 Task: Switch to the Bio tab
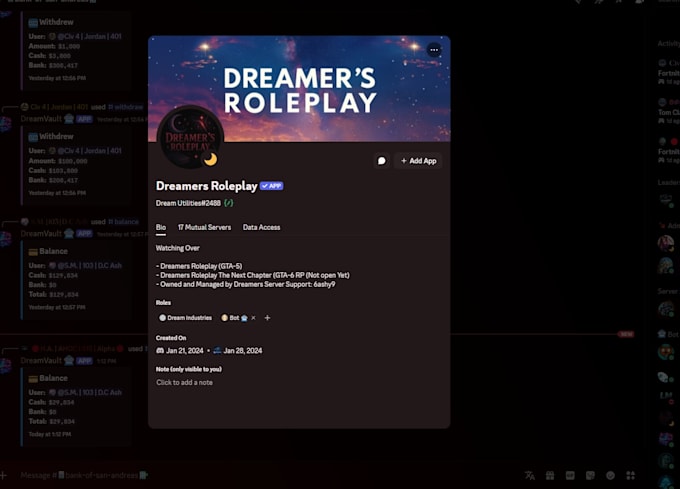coord(161,227)
